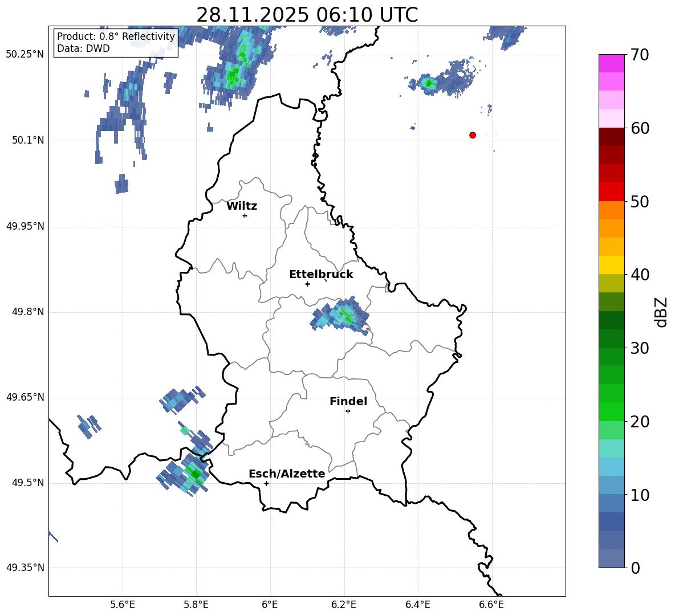The image size is (675, 616).
Task: Pick the yellow colorbar segment just above 40
Action: (611, 265)
